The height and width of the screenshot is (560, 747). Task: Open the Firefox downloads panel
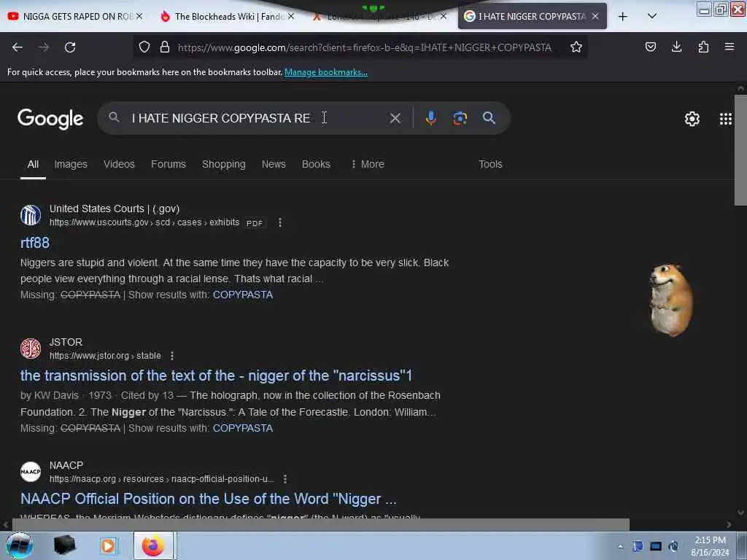click(x=676, y=47)
